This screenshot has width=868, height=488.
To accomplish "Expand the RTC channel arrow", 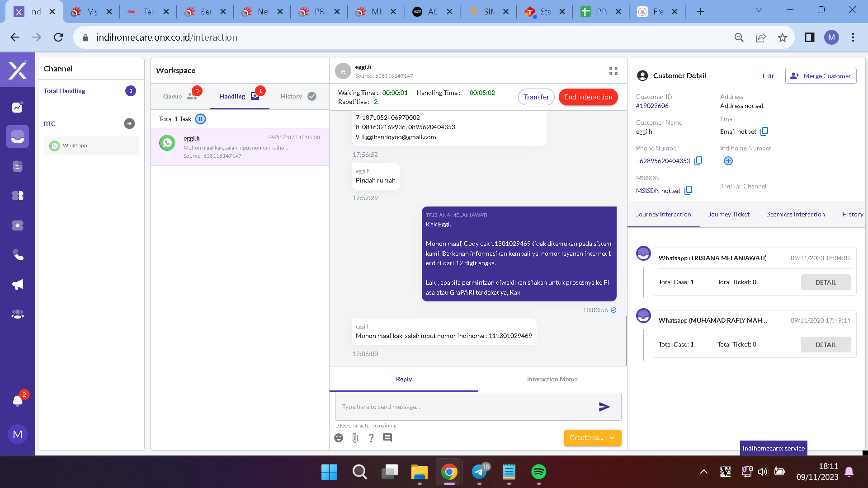I will (x=129, y=123).
